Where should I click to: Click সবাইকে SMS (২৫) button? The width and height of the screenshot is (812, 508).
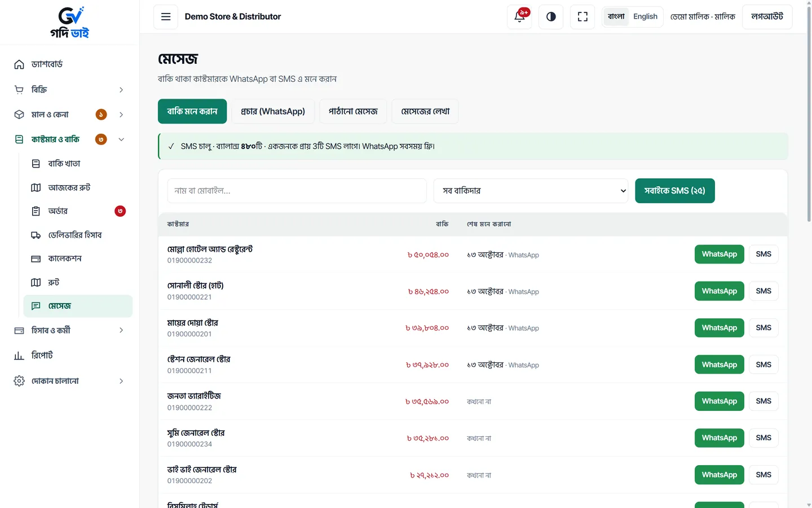point(674,191)
